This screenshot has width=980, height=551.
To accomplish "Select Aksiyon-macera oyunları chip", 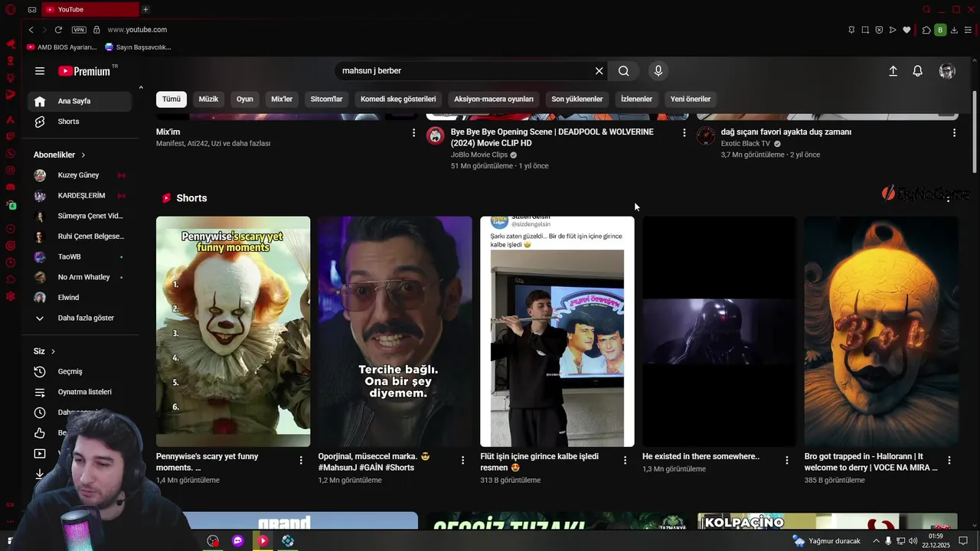I will point(494,99).
